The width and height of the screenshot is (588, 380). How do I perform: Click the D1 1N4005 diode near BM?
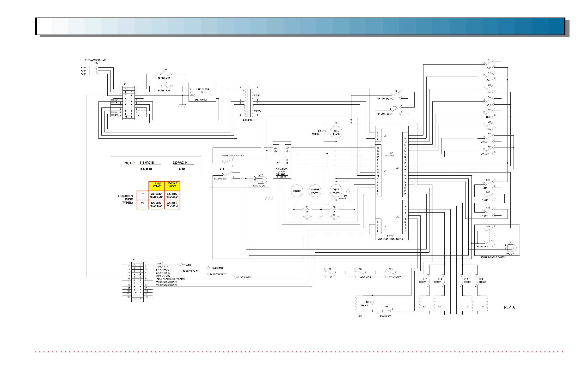372,303
